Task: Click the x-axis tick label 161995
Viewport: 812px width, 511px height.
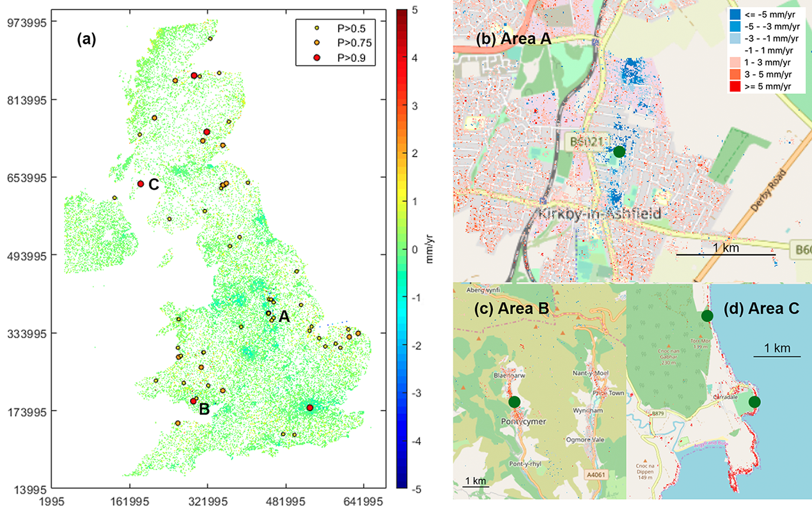Action: click(x=130, y=503)
